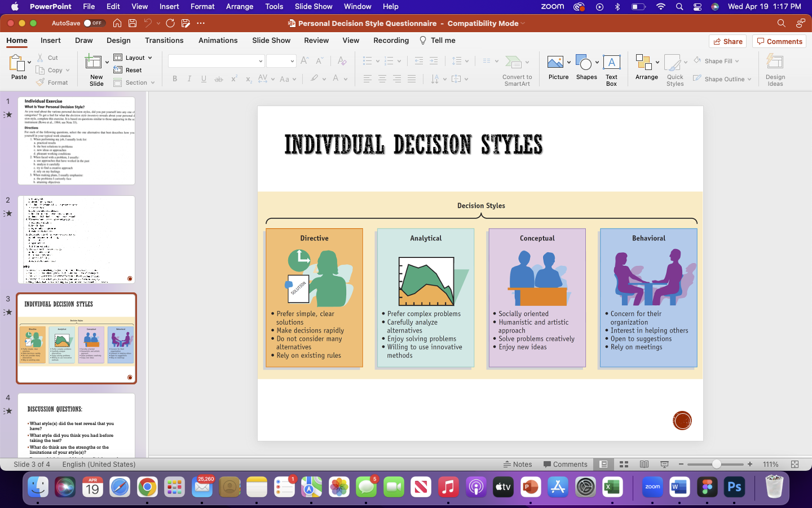This screenshot has height=508, width=812.
Task: Click the Save icon in title bar
Action: point(133,23)
